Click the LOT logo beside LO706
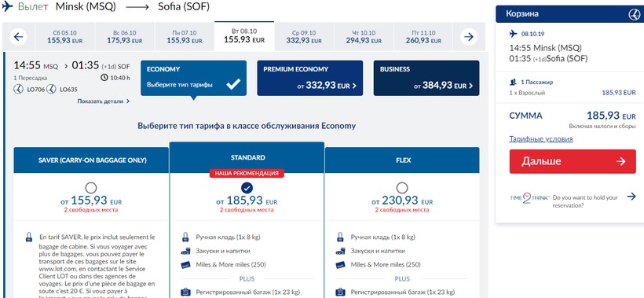 coord(18,89)
